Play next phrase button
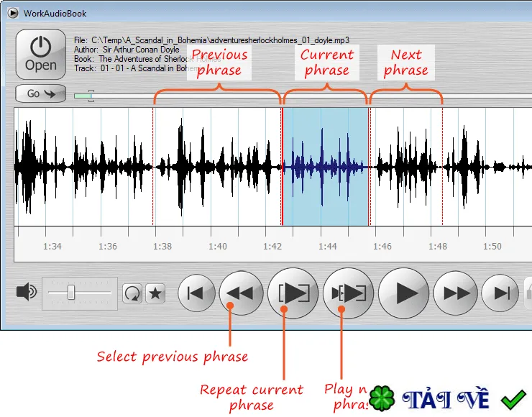The width and height of the screenshot is (532, 417). [349, 293]
